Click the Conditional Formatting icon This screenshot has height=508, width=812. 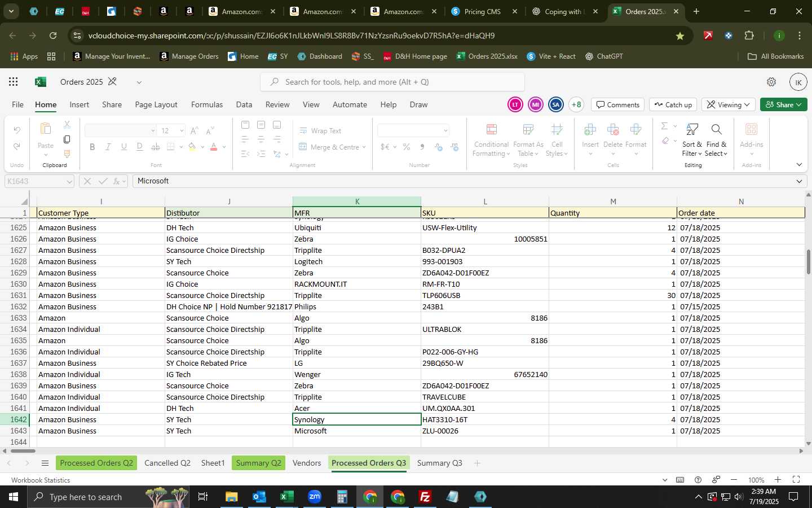click(491, 130)
